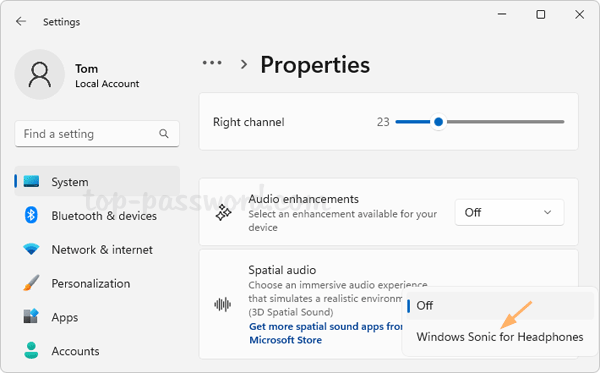Click the breadcrumb chevron before Properties

click(x=244, y=64)
